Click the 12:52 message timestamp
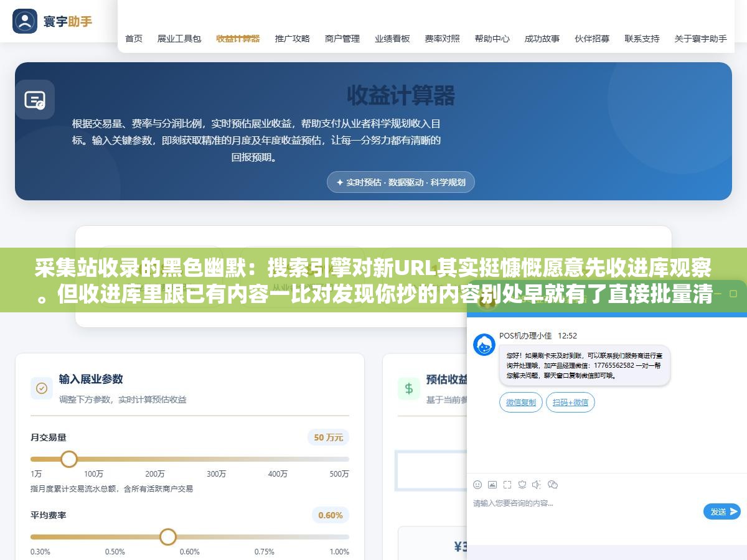The width and height of the screenshot is (747, 560). click(x=567, y=335)
